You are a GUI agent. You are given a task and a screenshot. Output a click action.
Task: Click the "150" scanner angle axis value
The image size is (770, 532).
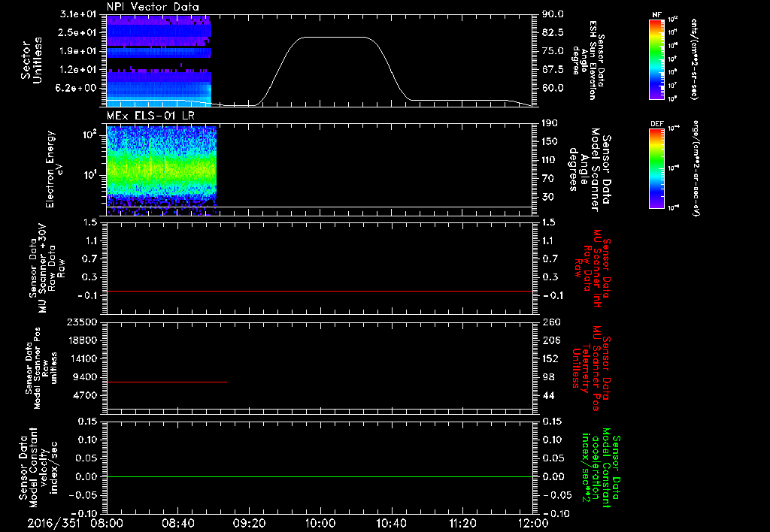[x=550, y=141]
